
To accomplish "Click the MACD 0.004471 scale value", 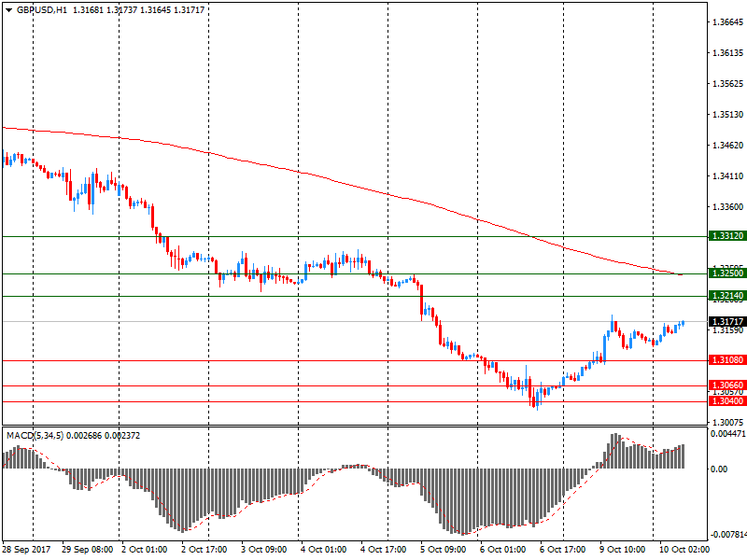I will click(728, 434).
